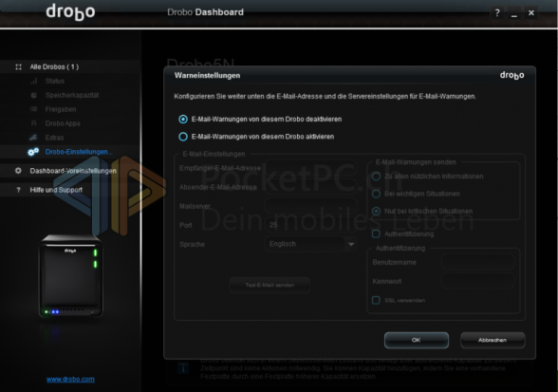
Task: Open the help question mark in title bar
Action: [497, 13]
